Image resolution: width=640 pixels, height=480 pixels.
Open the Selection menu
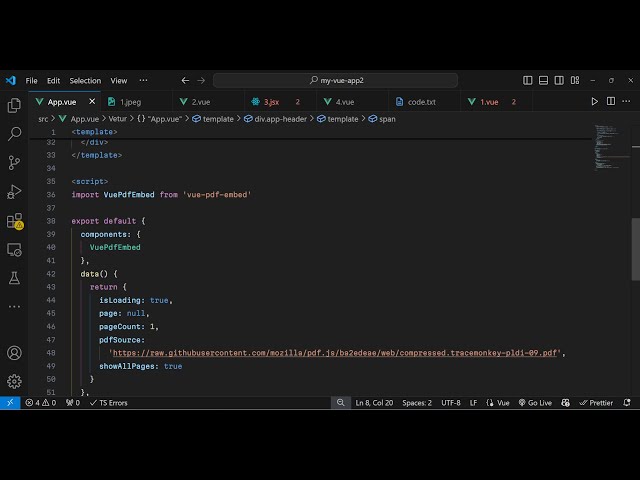pos(85,80)
